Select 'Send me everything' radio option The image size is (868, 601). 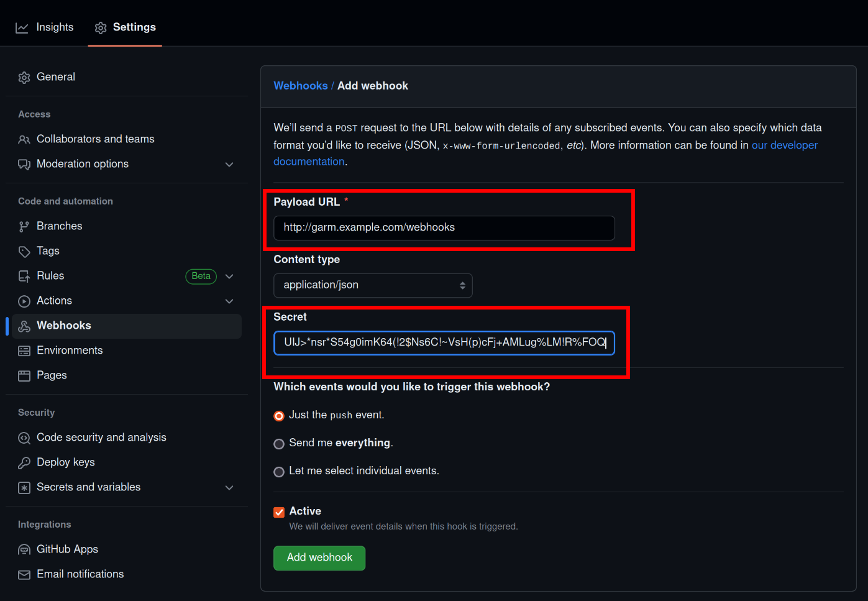tap(279, 444)
